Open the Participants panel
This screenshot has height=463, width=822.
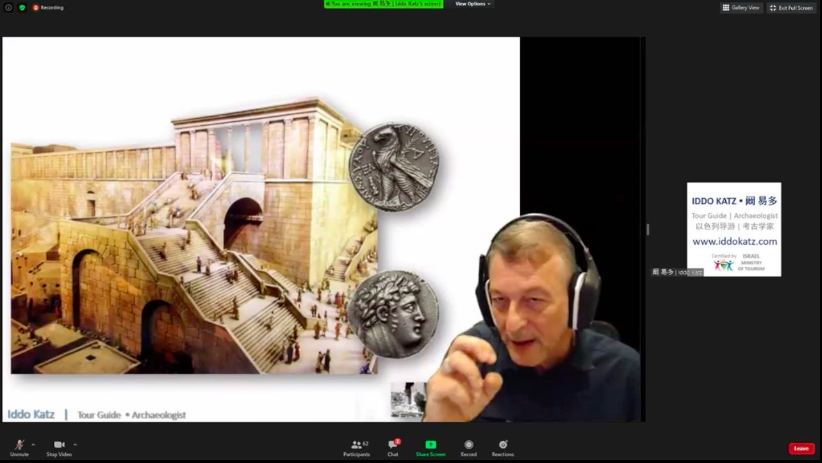point(356,448)
